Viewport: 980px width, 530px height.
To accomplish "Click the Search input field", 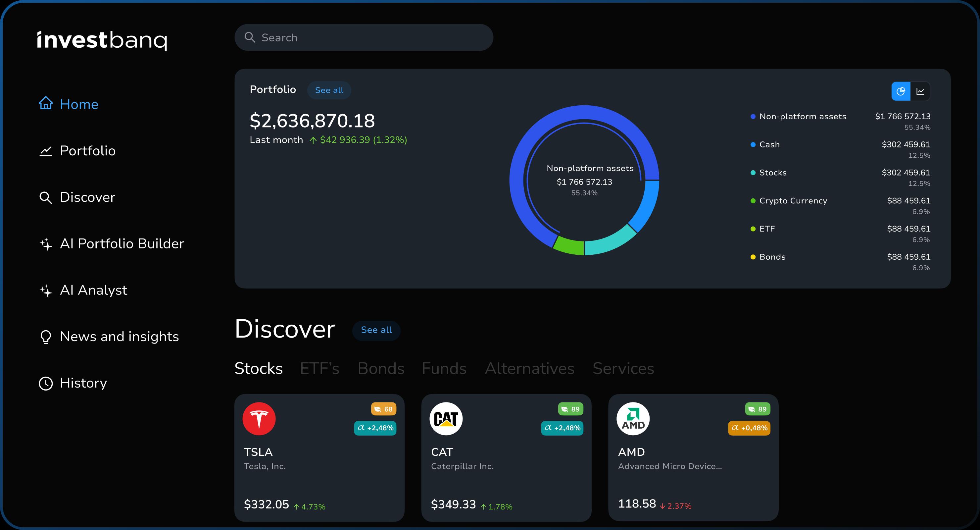I will 364,37.
